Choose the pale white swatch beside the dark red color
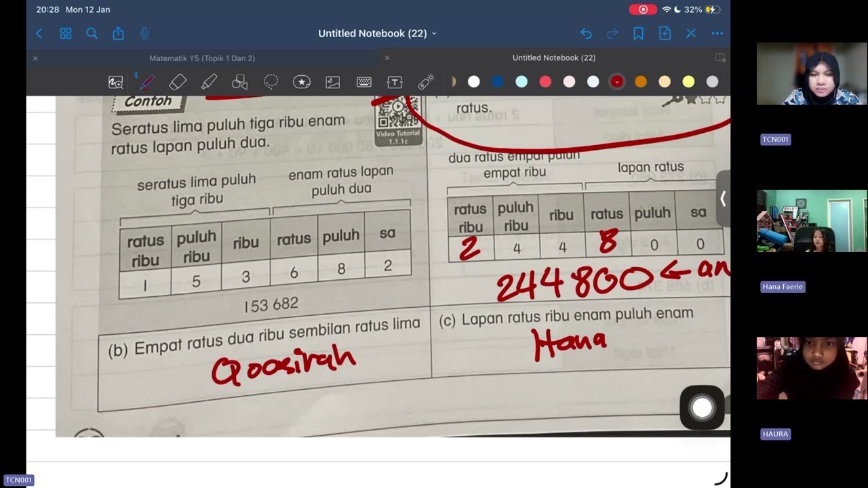This screenshot has height=488, width=868. pyautogui.click(x=593, y=82)
